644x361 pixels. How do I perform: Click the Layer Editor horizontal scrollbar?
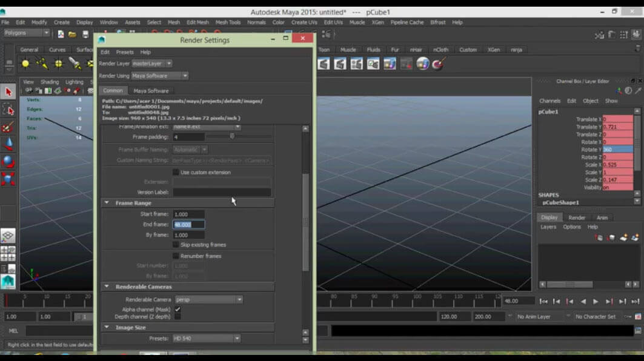569,284
